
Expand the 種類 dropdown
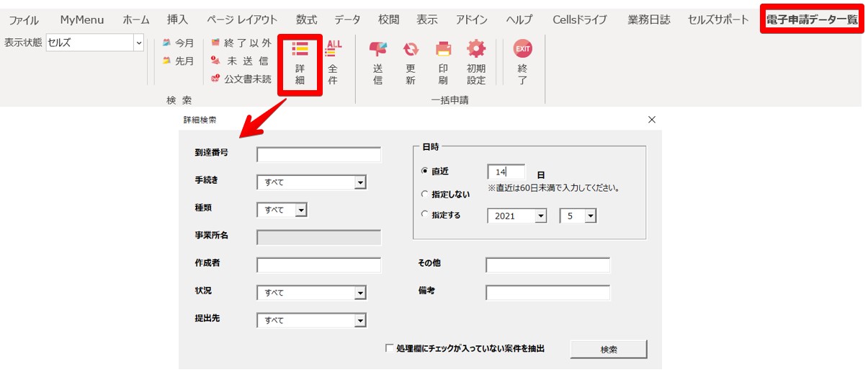pos(301,210)
